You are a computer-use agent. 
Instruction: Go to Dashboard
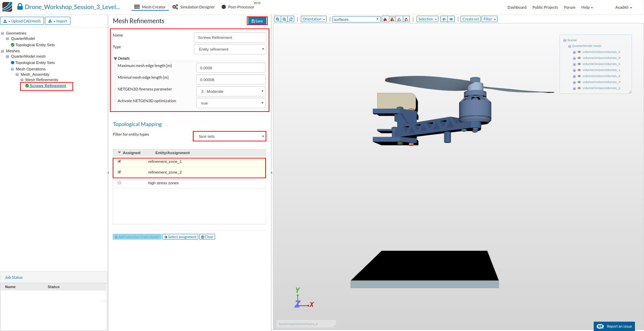coord(517,7)
